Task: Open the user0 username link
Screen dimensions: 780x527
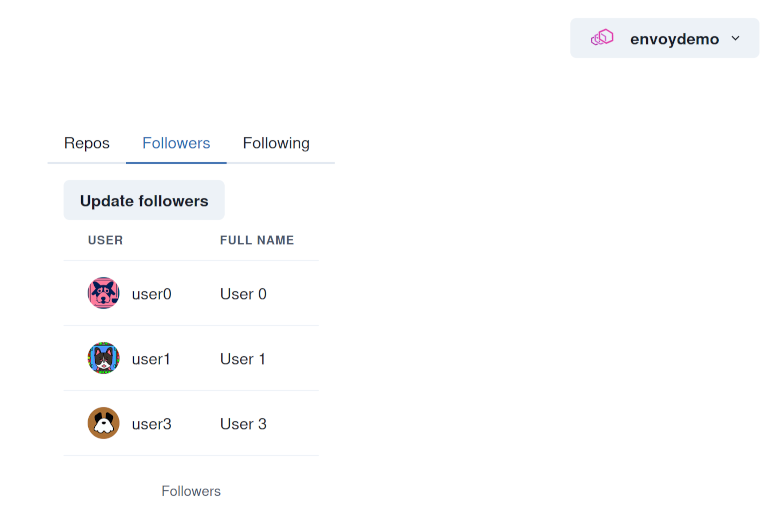Action: (x=152, y=294)
